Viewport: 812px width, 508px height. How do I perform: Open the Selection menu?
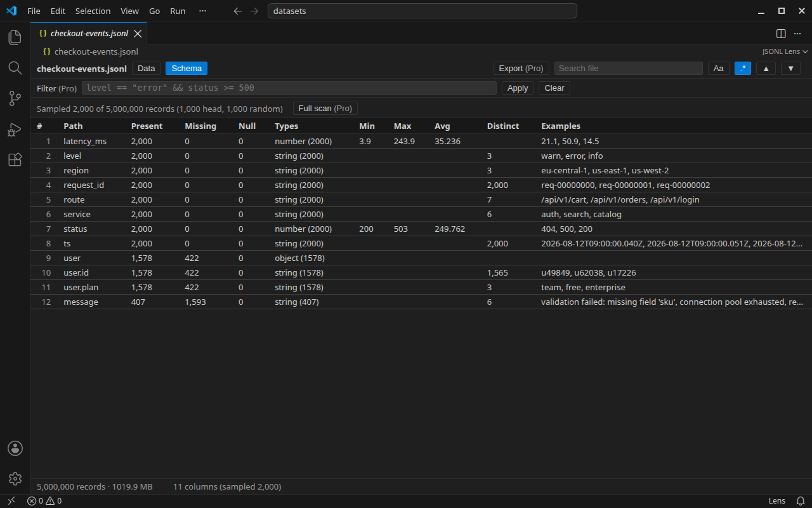(x=93, y=11)
